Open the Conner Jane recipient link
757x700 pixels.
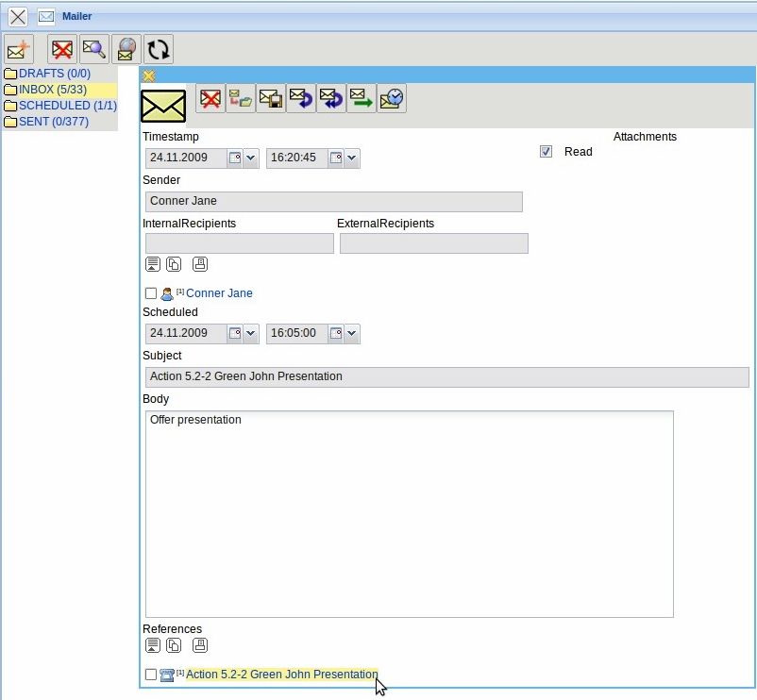pyautogui.click(x=219, y=293)
